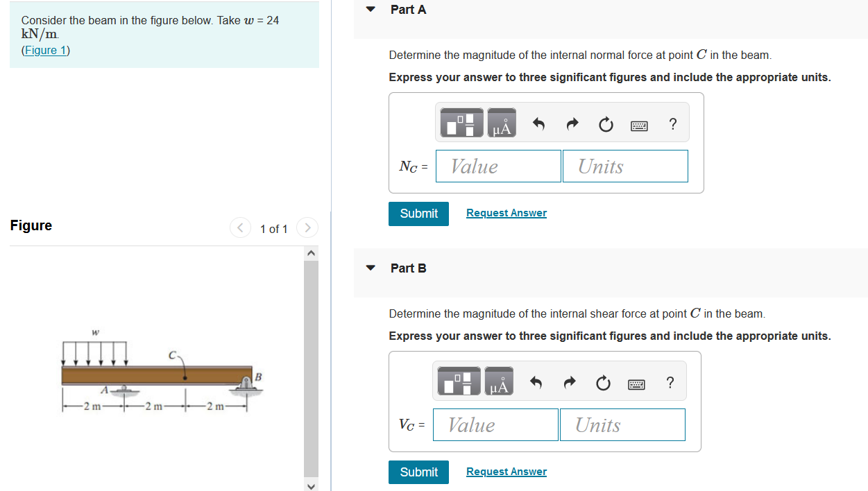Click figure panel scroll up arrow
This screenshot has width=868, height=491.
pyautogui.click(x=311, y=253)
